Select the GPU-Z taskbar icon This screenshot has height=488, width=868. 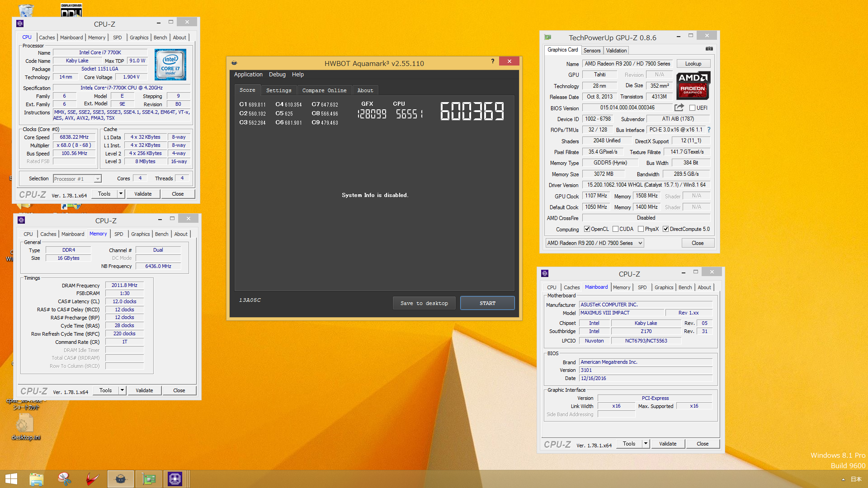pyautogui.click(x=148, y=479)
